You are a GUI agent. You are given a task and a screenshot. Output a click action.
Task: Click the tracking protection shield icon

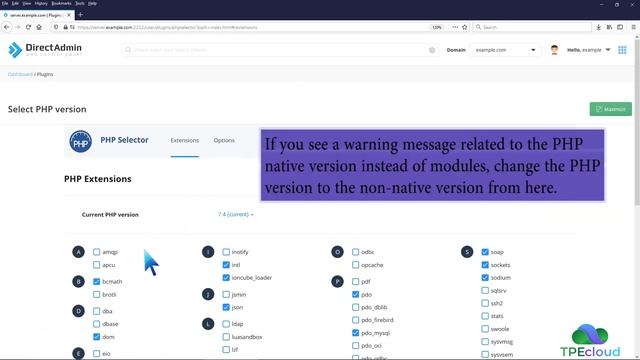point(56,27)
